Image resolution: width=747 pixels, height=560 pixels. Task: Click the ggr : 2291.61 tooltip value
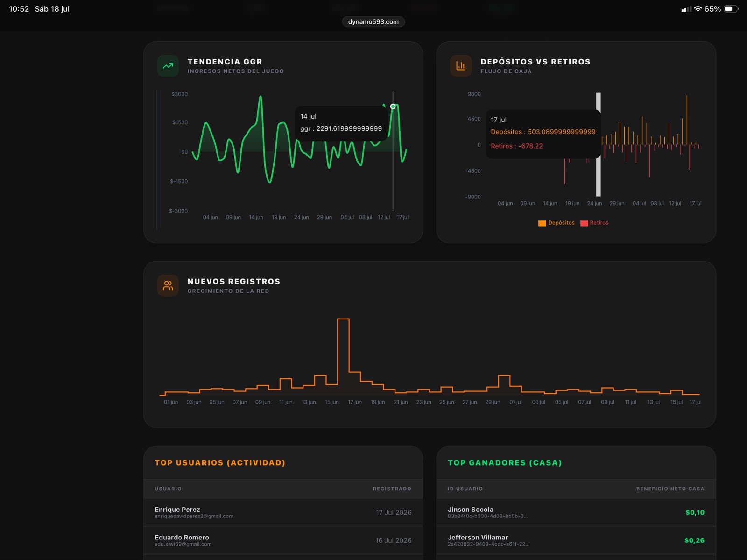point(341,128)
